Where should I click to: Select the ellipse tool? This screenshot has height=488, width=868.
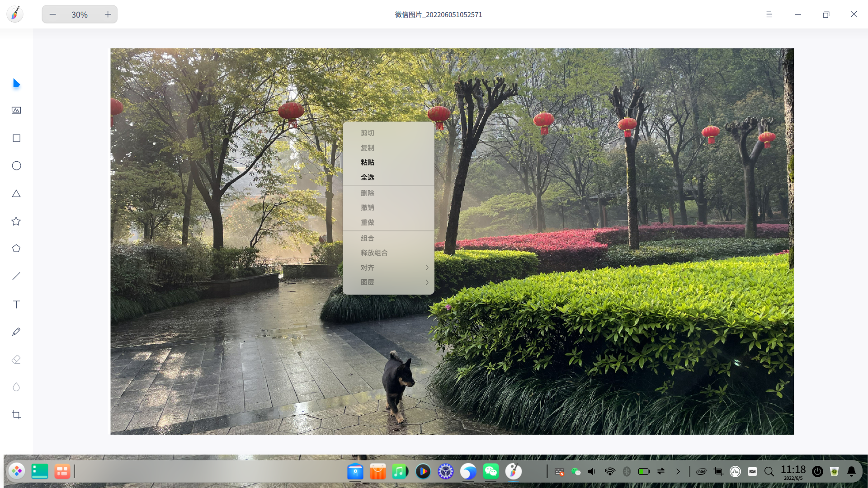pyautogui.click(x=16, y=166)
